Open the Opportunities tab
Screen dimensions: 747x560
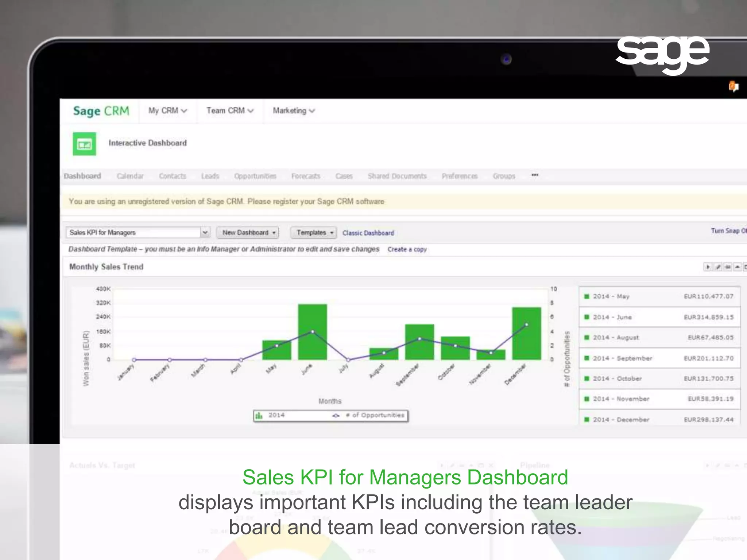(255, 176)
